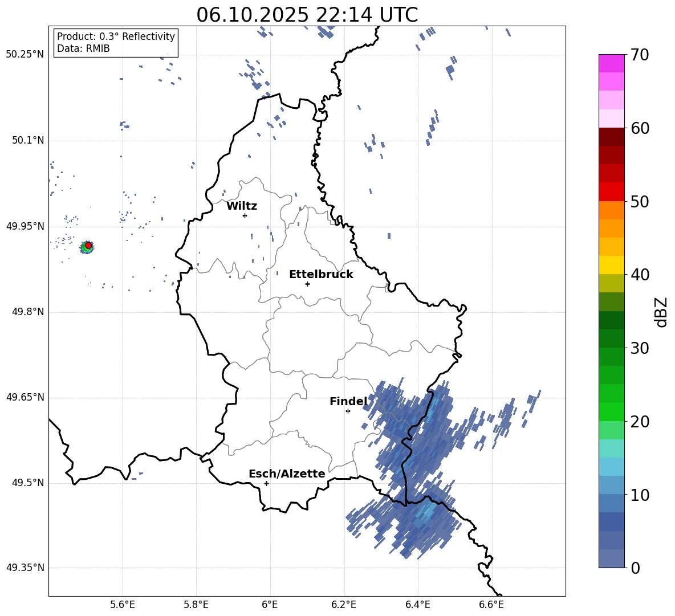Click the orange colorbar segment below 50
The image size is (675, 616).
point(611,210)
